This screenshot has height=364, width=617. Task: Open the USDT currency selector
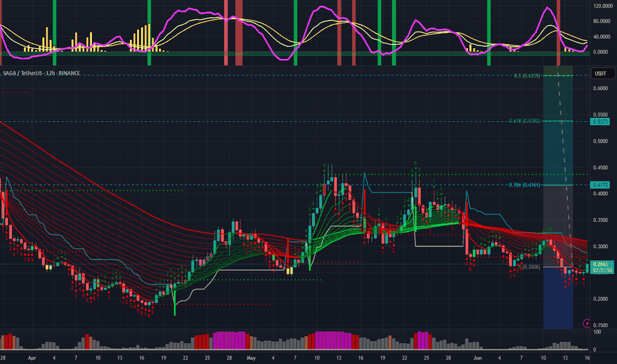pos(603,73)
